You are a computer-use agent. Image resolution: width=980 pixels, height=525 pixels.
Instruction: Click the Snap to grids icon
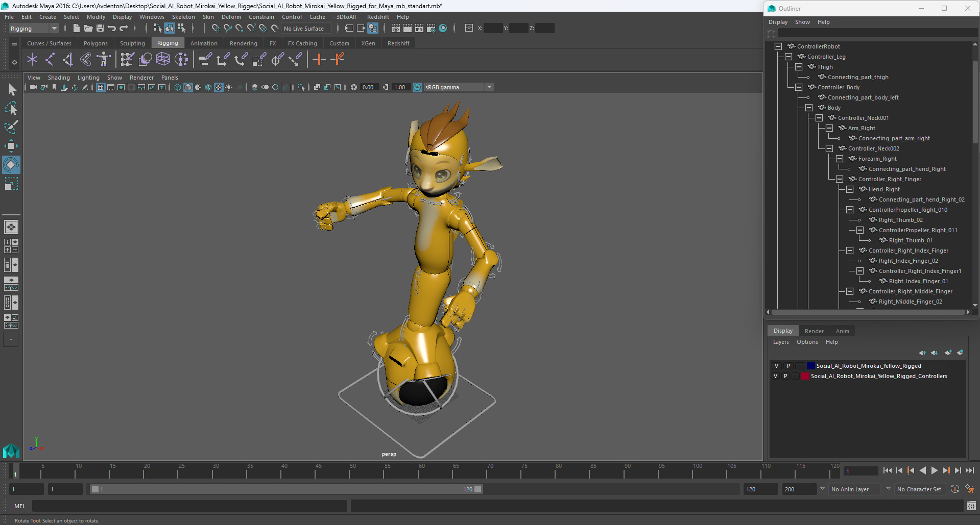(x=216, y=29)
